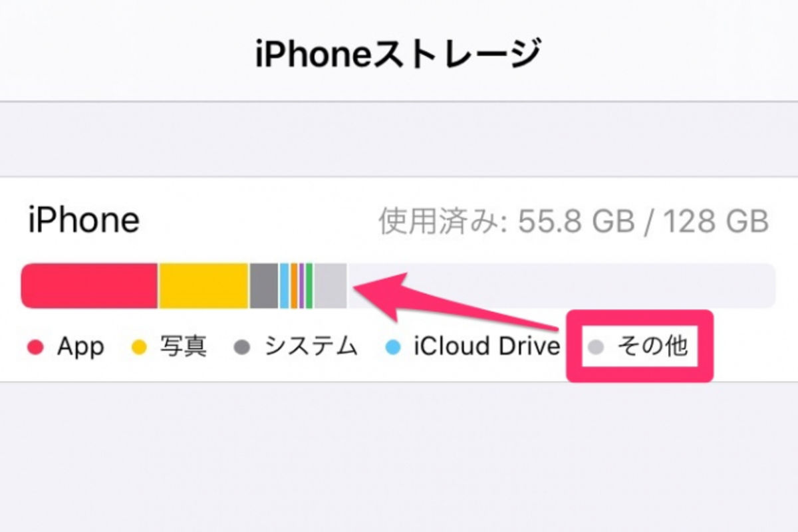Select the light gray その他 bar segment

pyautogui.click(x=331, y=286)
